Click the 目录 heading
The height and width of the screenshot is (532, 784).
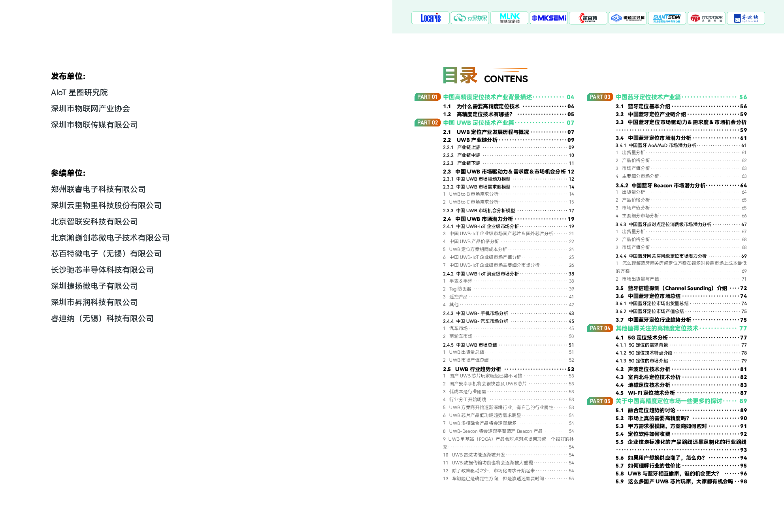point(460,75)
